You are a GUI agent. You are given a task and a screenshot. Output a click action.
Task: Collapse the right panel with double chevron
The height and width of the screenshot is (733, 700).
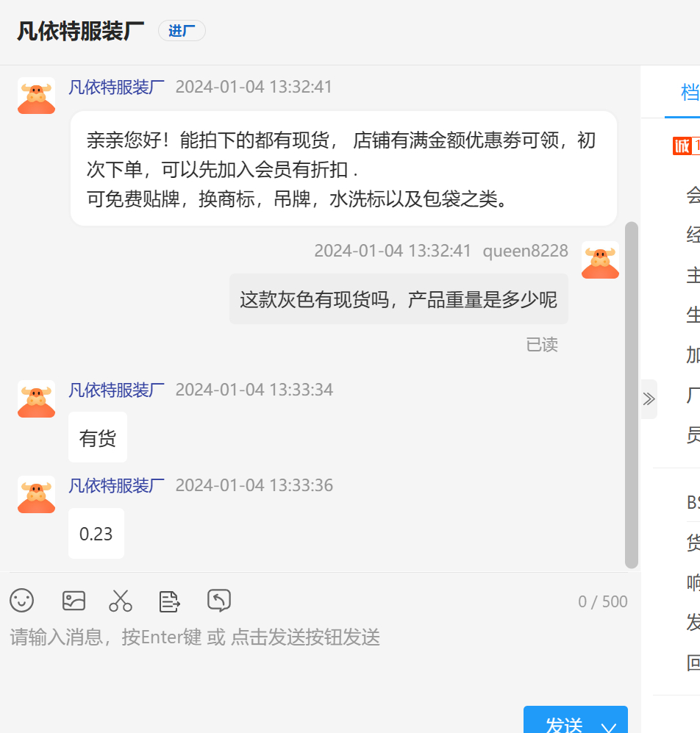(649, 398)
